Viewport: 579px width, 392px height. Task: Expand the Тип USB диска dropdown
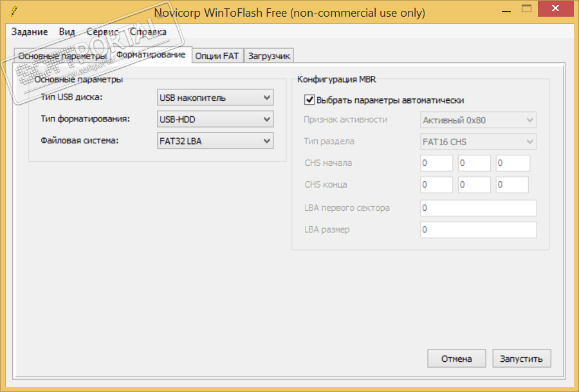pyautogui.click(x=216, y=98)
